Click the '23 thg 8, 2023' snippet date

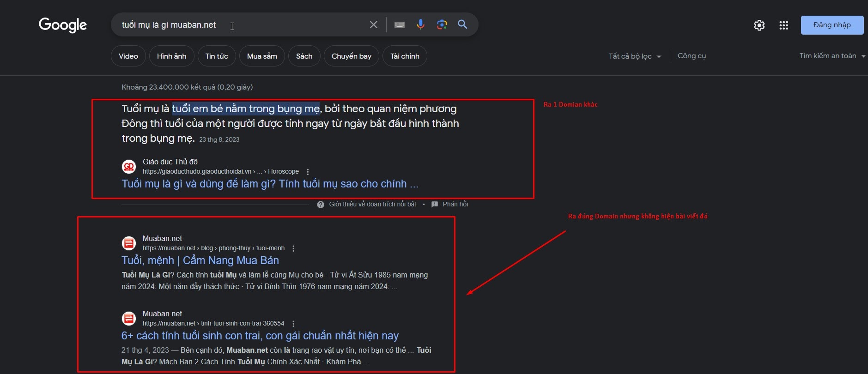point(219,139)
